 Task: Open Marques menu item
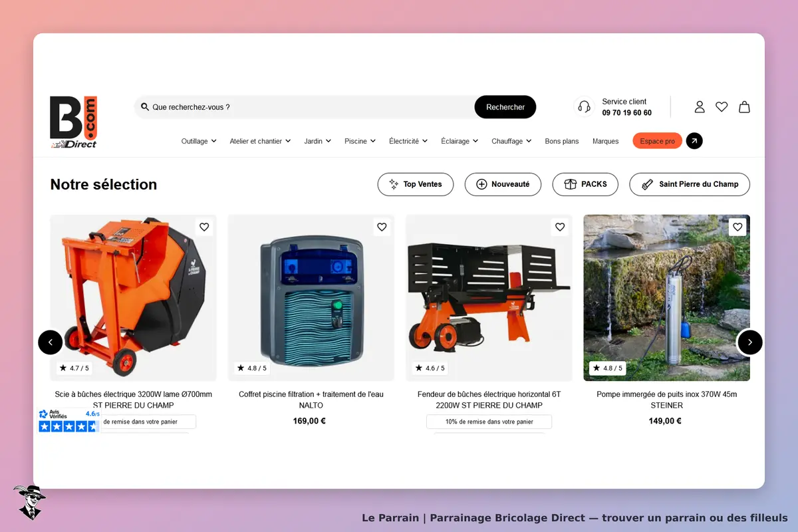tap(606, 141)
